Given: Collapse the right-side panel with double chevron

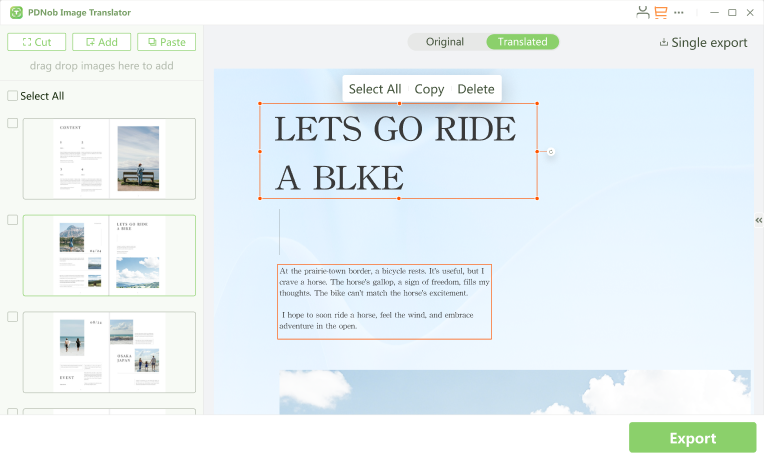Looking at the screenshot, I should (758, 220).
